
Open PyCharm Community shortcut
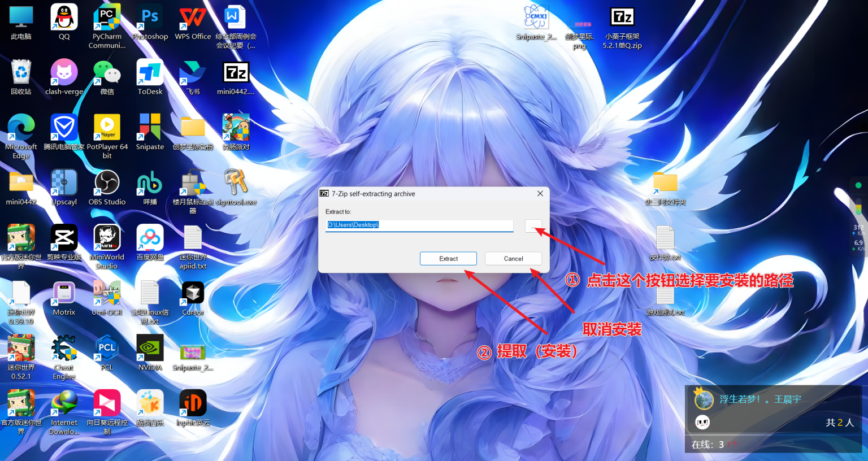tap(107, 27)
